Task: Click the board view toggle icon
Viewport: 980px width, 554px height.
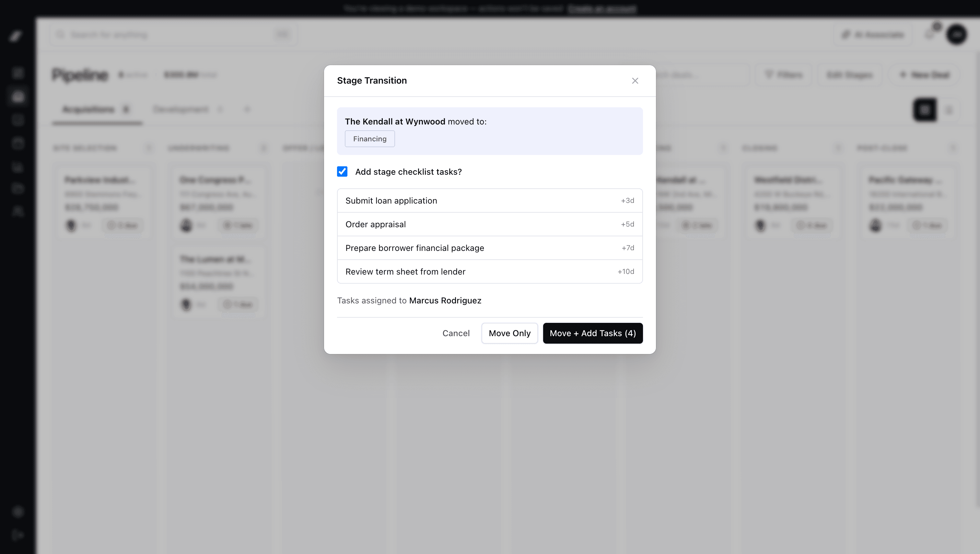Action: click(x=925, y=110)
